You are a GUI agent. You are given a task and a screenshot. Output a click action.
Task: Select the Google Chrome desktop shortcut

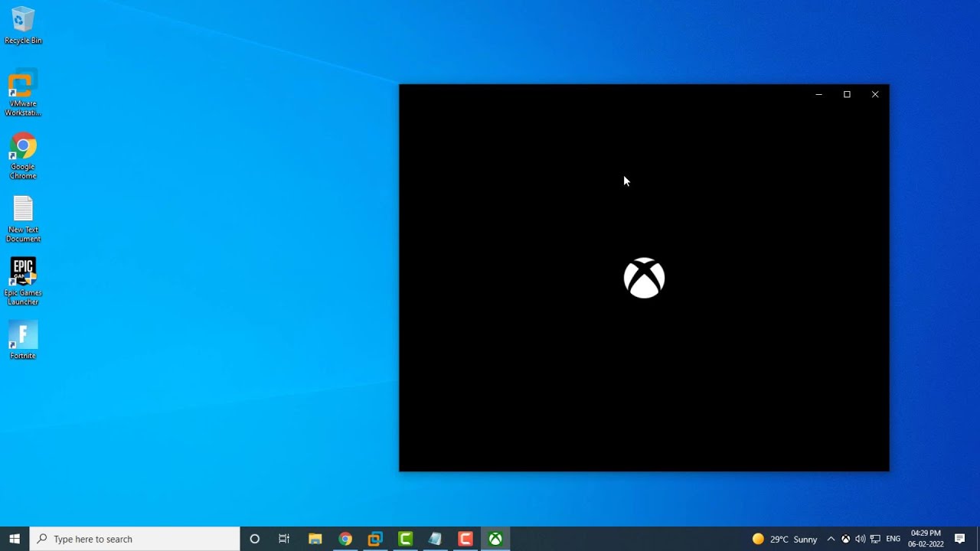click(x=23, y=157)
